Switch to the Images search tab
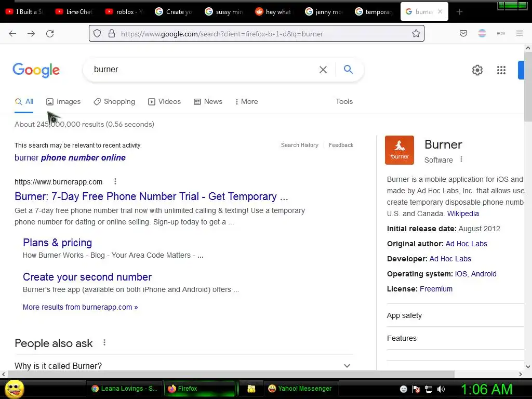 coord(63,101)
